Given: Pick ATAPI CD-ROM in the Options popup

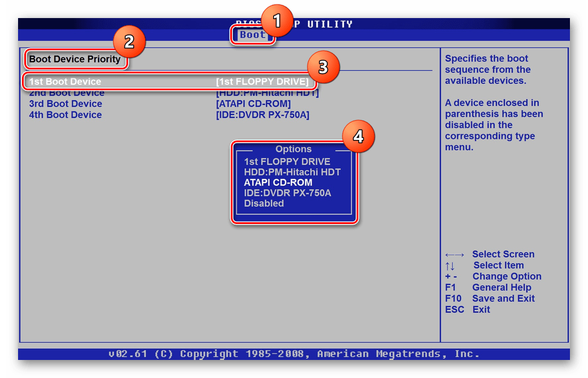Looking at the screenshot, I should [278, 183].
